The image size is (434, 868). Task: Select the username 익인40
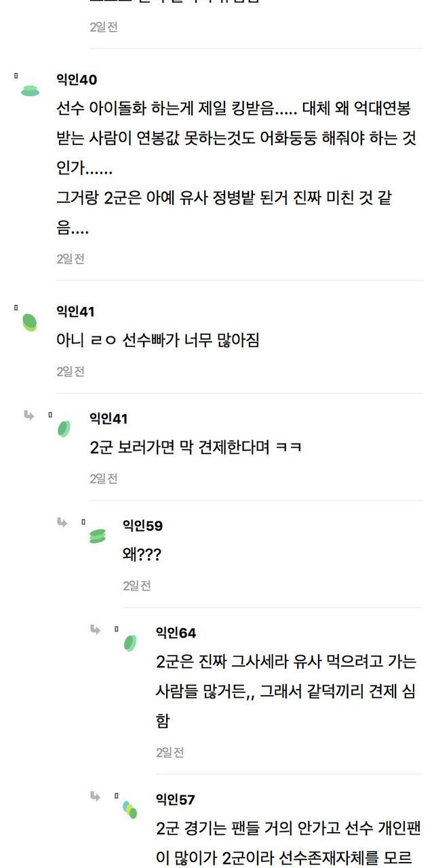[x=77, y=80]
